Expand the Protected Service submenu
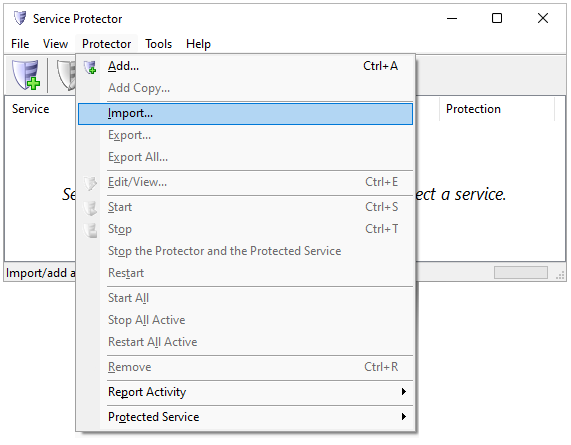 pos(245,417)
